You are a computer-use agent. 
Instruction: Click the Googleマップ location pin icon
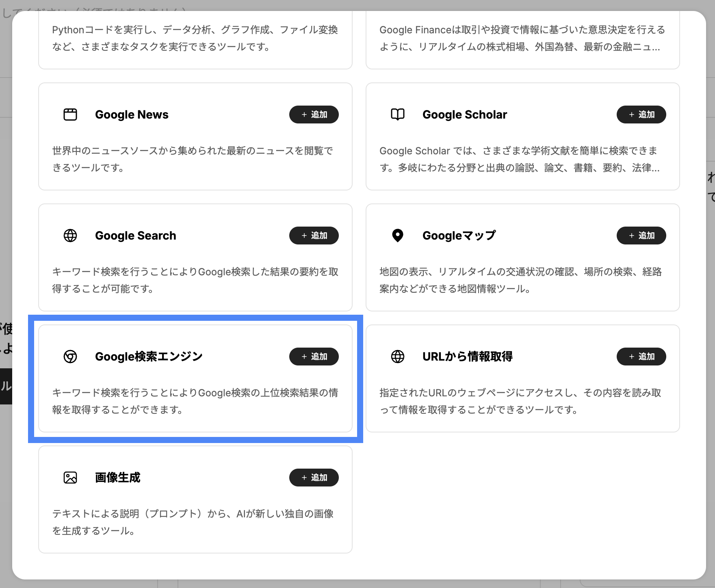pos(397,236)
